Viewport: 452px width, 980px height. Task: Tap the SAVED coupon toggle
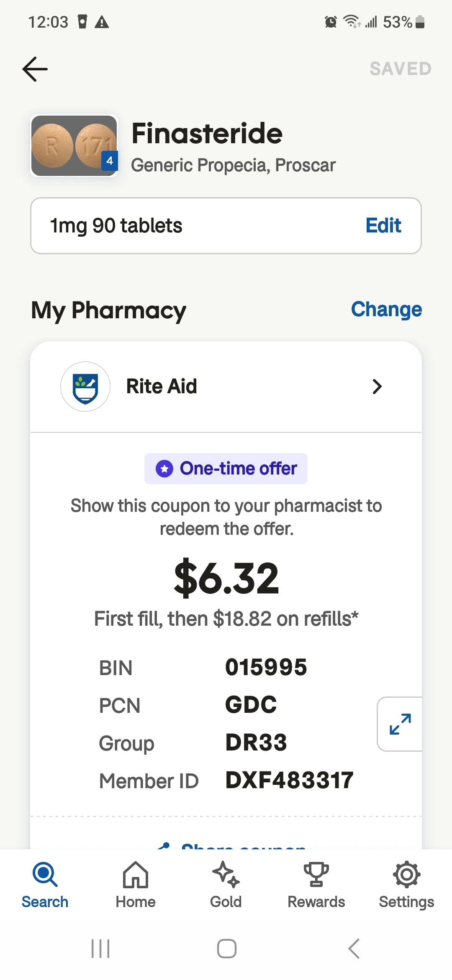(400, 69)
